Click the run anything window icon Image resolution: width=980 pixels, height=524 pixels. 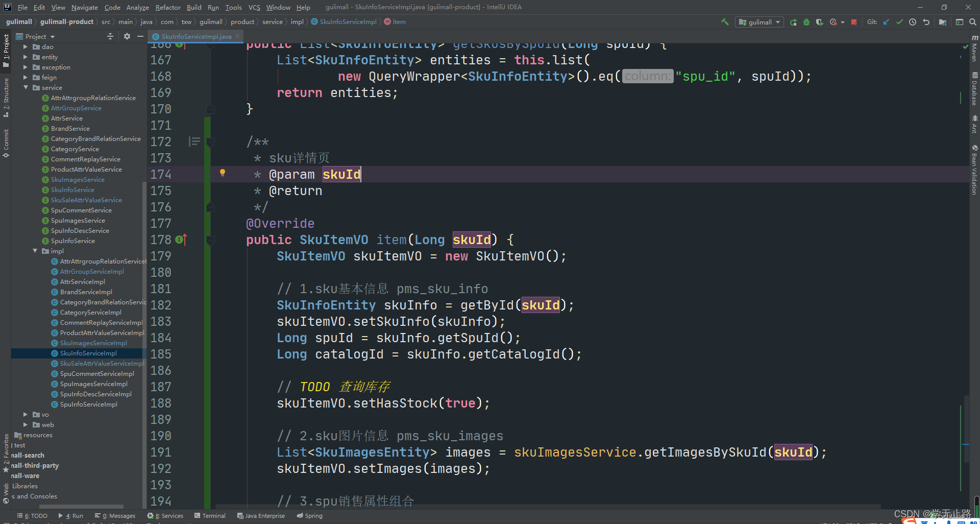960,22
